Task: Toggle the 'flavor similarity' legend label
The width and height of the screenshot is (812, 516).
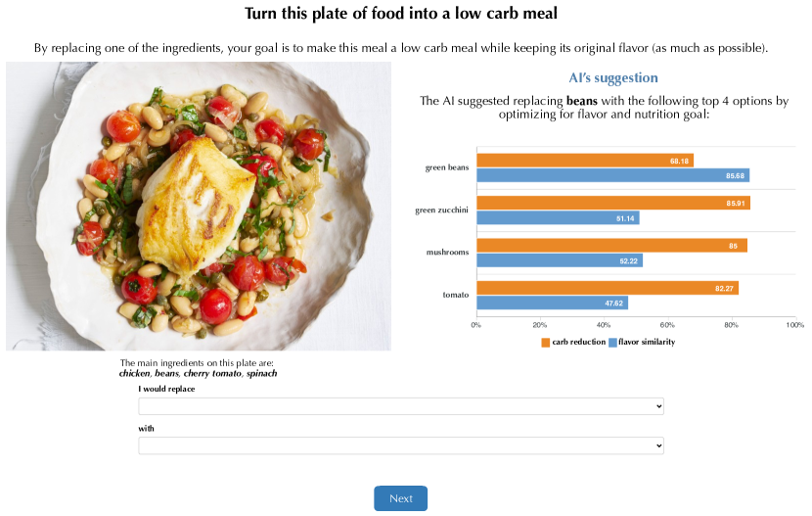Action: coord(647,342)
